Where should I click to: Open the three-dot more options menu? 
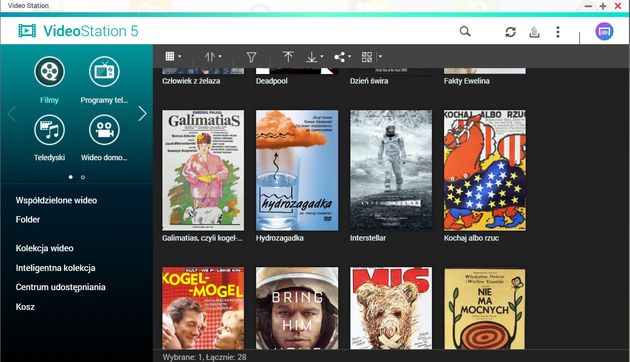click(558, 32)
